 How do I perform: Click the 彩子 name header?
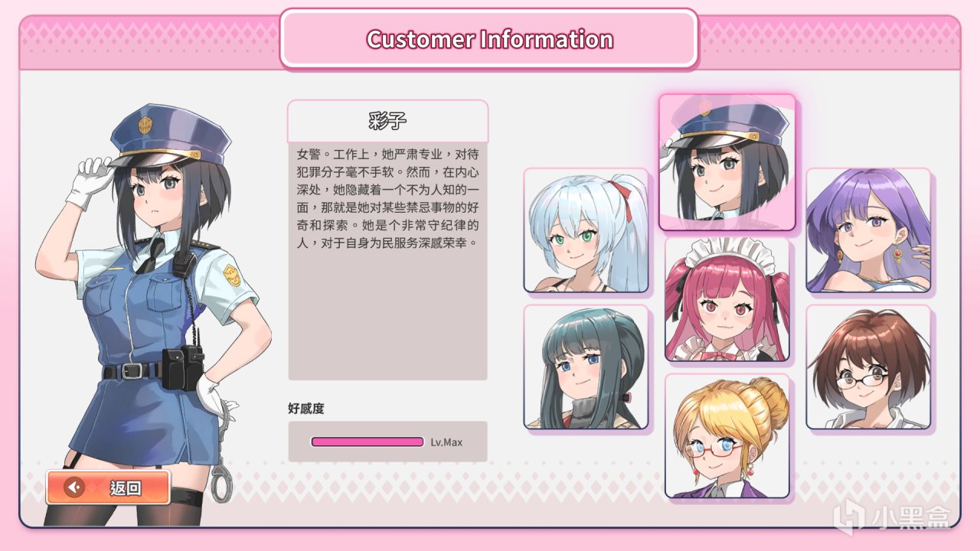(x=387, y=121)
